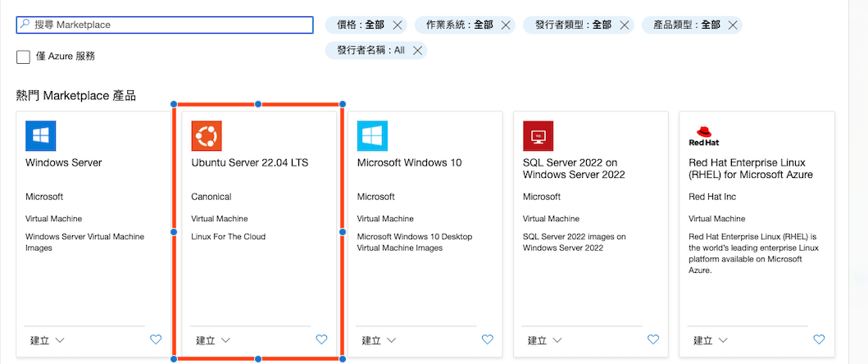Focus the 搜尋 Marketplace search field

165,25
